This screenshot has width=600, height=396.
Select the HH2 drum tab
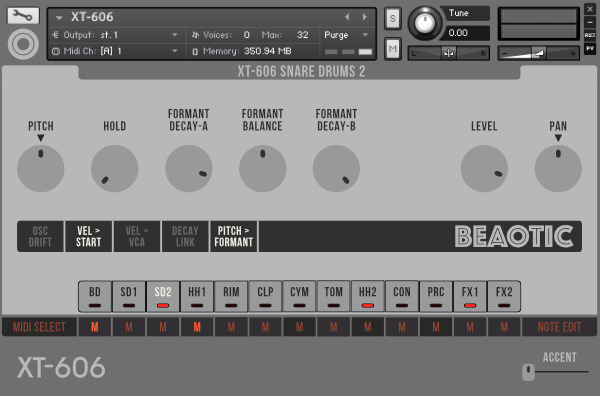368,297
